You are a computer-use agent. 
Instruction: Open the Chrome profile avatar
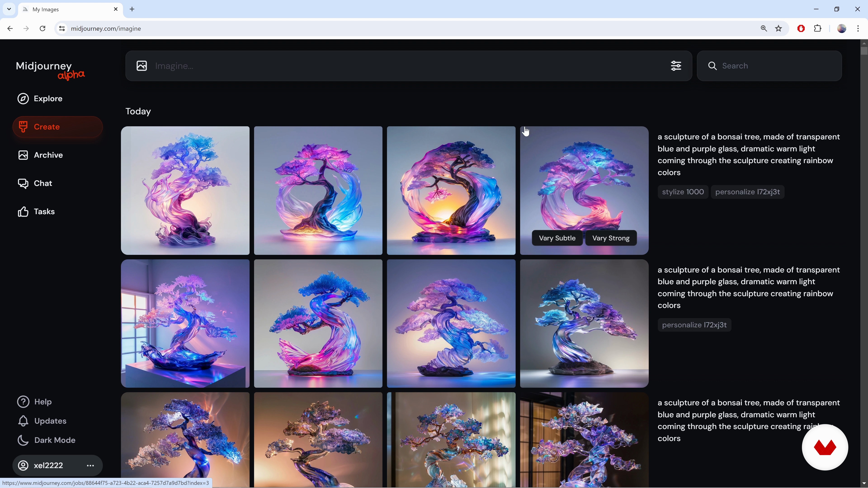click(x=842, y=29)
